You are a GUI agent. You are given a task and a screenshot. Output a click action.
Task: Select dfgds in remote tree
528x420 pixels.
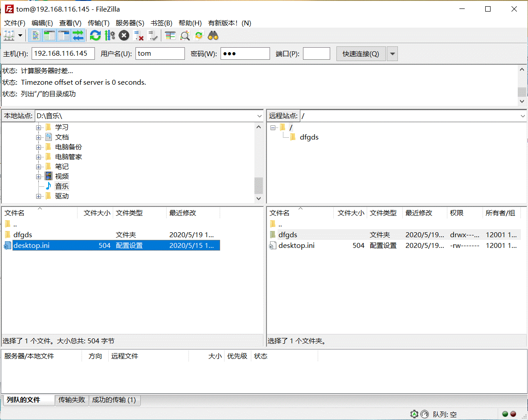(309, 137)
